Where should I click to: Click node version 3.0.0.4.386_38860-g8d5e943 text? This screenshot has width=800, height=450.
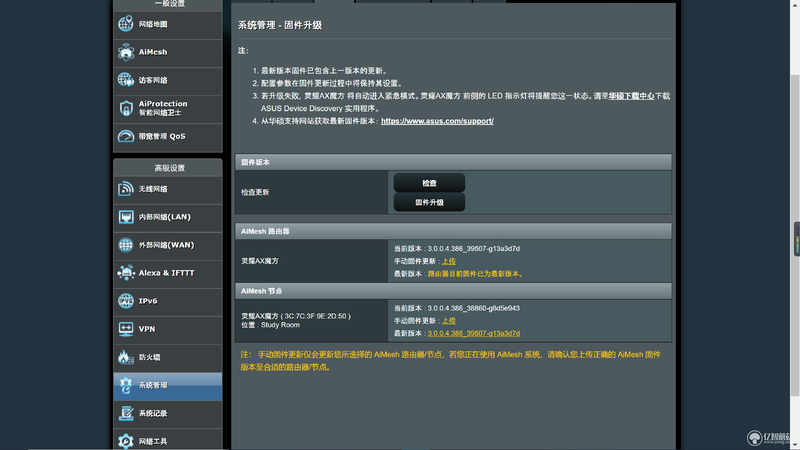point(473,308)
